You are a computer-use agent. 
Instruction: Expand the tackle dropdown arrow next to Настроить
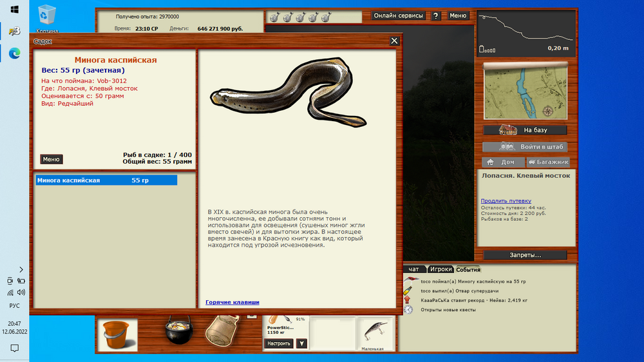(x=301, y=344)
